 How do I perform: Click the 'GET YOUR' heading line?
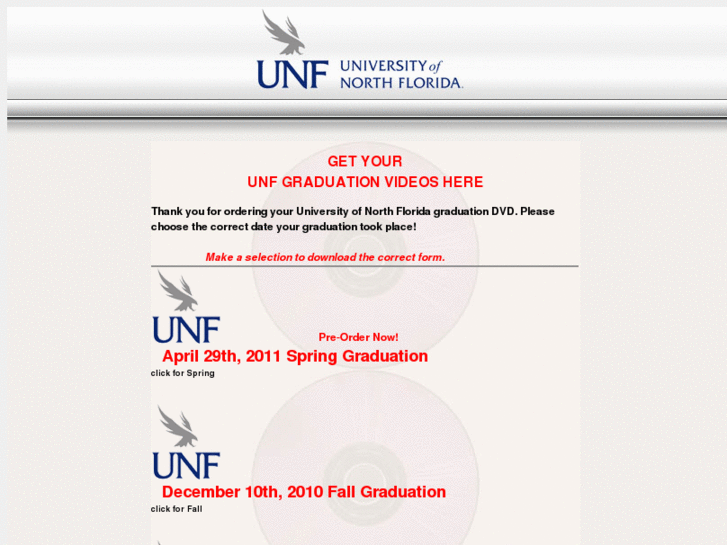click(365, 161)
